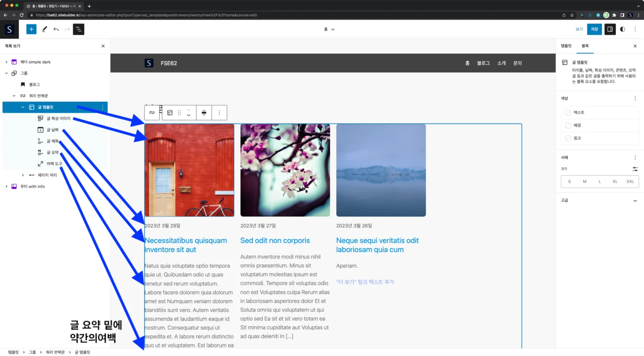Select the 블로그 heading block in list view
The width and height of the screenshot is (644, 356).
[34, 85]
